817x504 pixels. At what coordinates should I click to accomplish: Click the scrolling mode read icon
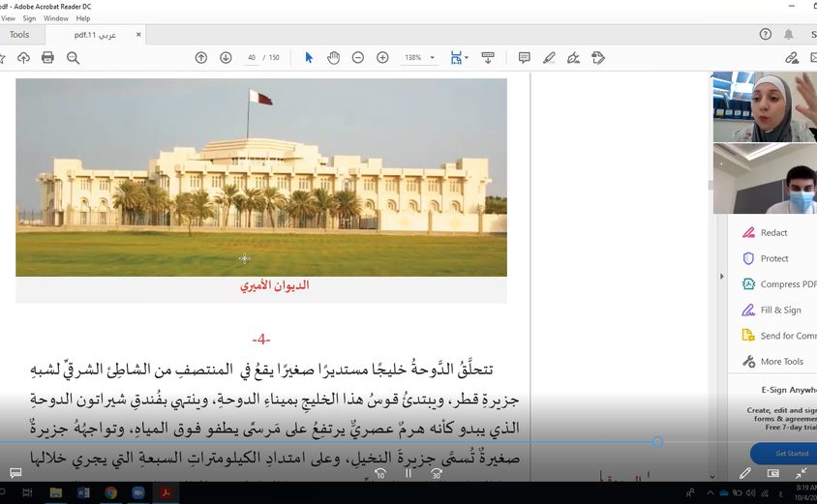(488, 58)
